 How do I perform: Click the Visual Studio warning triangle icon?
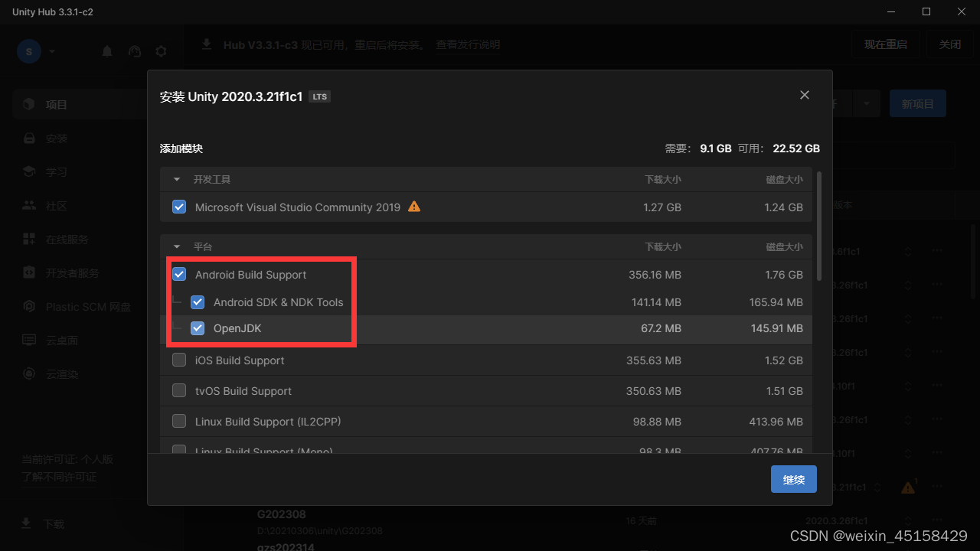click(x=414, y=206)
